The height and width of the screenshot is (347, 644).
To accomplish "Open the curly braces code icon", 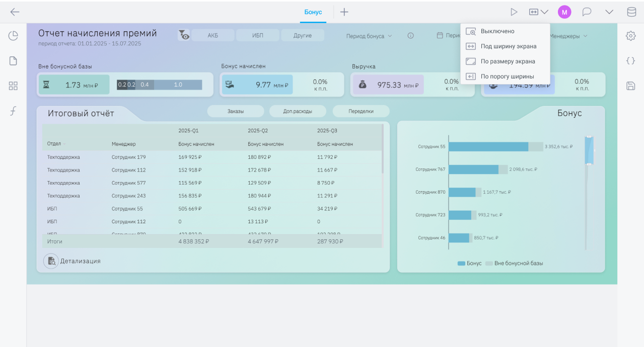I will tap(630, 61).
